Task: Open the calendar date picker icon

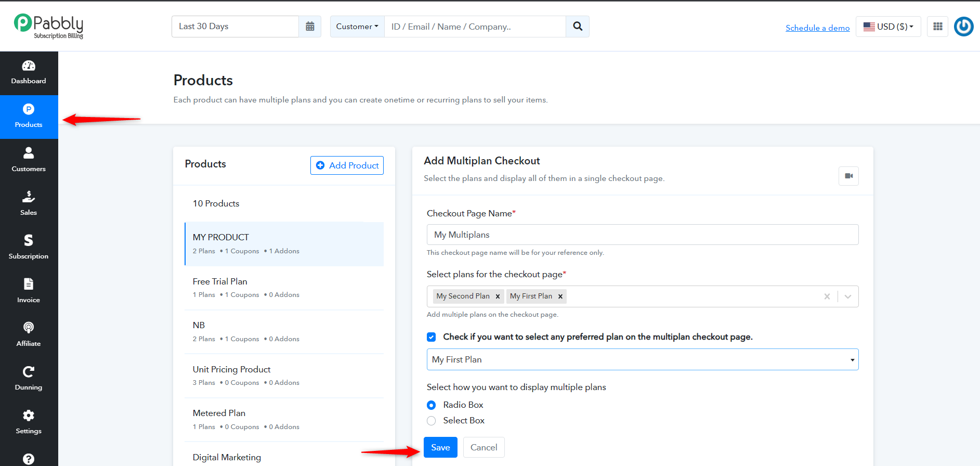Action: (310, 27)
